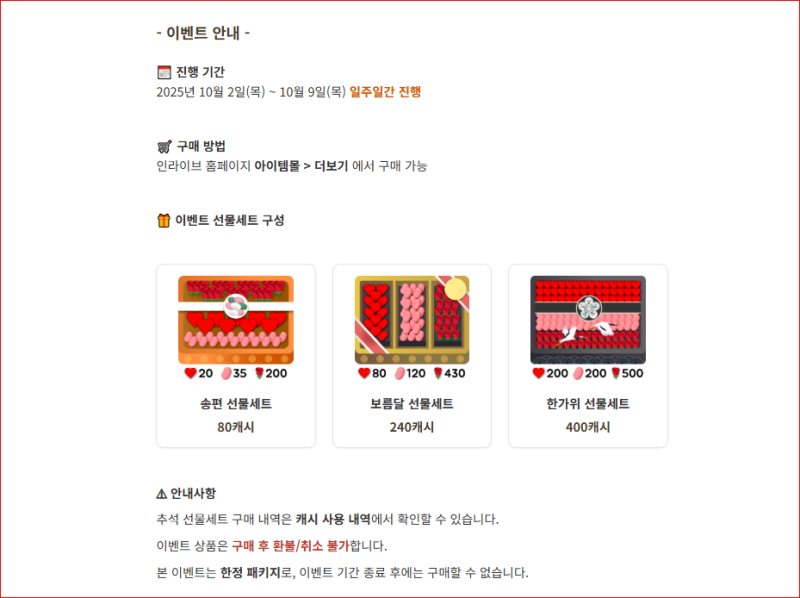Click the rose icon showing 430
The height and width of the screenshot is (598, 800).
(438, 373)
